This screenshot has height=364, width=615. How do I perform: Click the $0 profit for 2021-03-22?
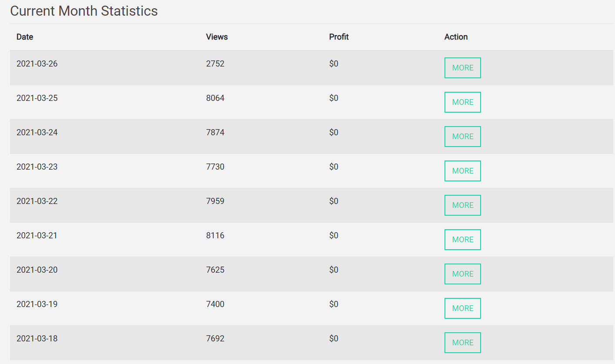pos(334,201)
